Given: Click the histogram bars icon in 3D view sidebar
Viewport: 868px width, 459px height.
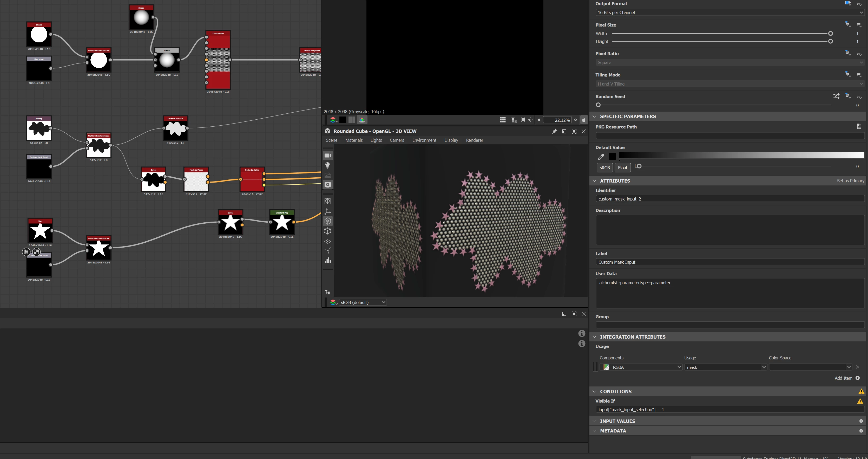Looking at the screenshot, I should pos(327,260).
